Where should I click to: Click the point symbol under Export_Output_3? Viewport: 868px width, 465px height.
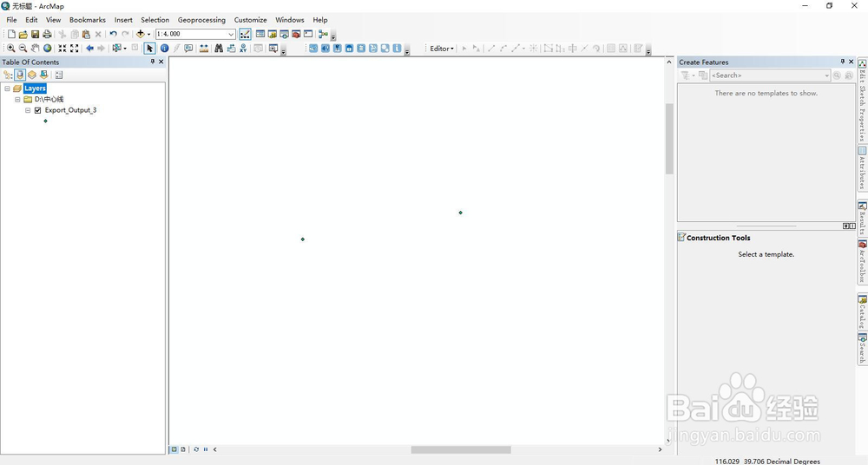point(45,121)
